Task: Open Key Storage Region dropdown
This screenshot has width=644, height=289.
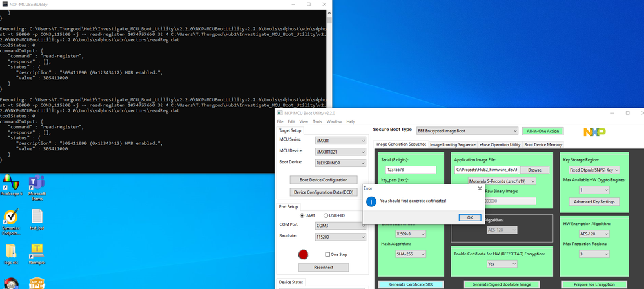Action: pos(594,170)
